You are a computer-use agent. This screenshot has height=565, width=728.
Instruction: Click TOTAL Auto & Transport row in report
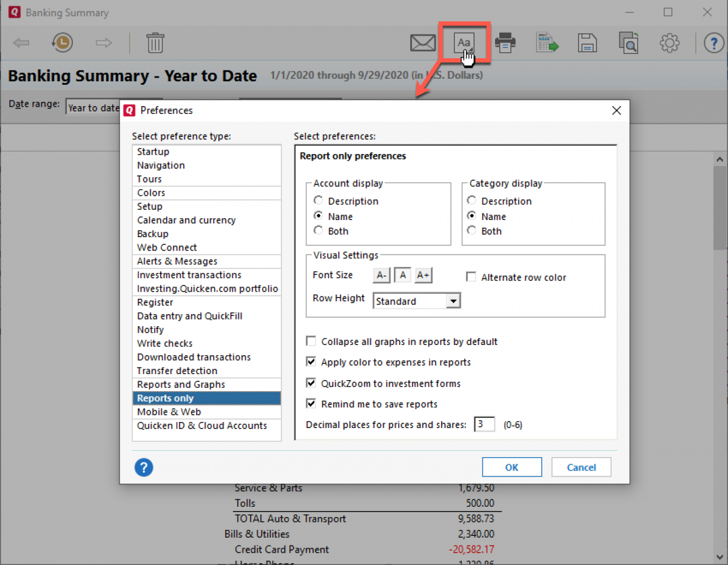pos(364,518)
